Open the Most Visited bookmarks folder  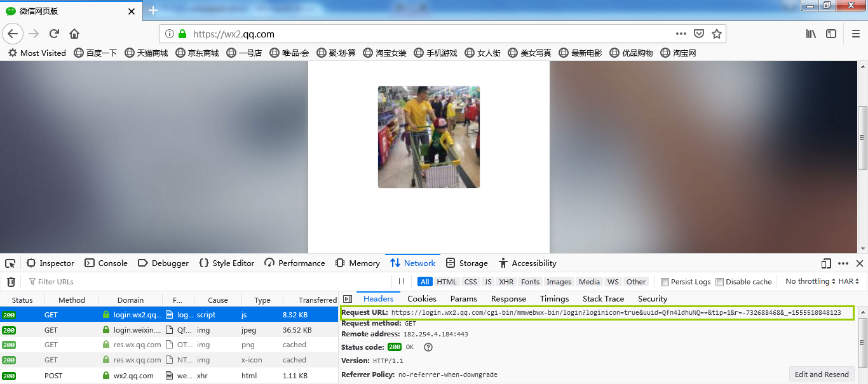37,53
